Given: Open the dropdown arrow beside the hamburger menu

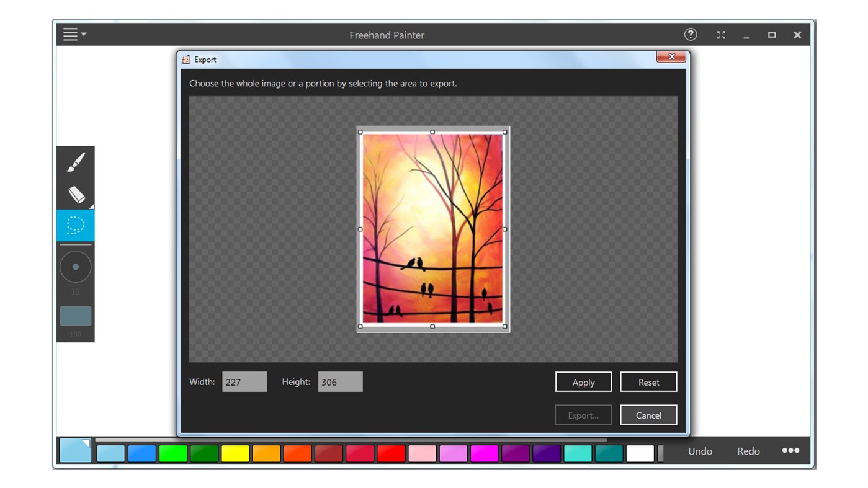Looking at the screenshot, I should pos(83,35).
